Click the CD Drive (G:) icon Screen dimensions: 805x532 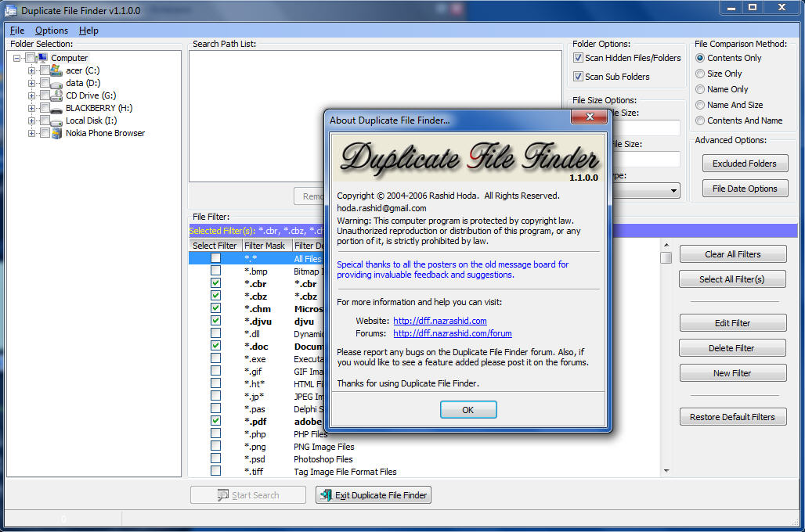click(x=56, y=95)
